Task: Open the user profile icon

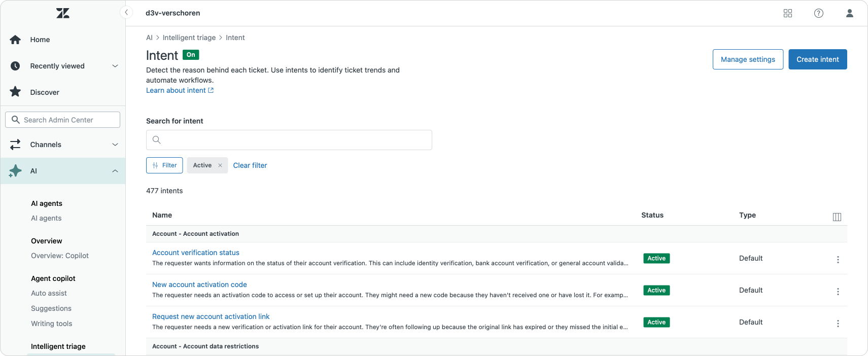Action: point(850,13)
